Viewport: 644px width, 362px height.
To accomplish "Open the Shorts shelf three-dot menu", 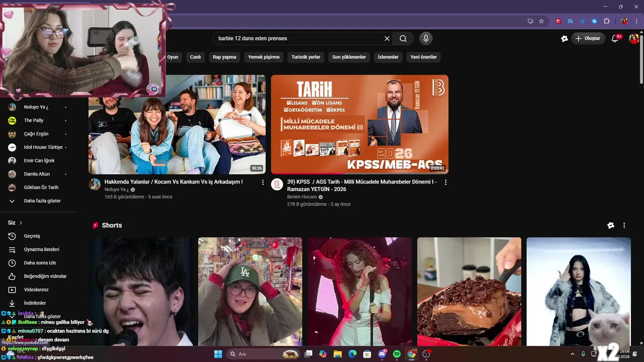I will (624, 225).
